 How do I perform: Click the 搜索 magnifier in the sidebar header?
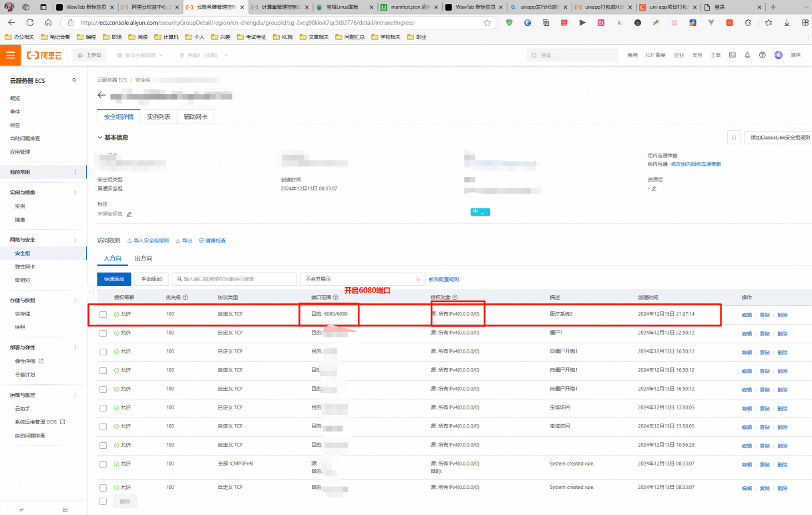point(73,79)
